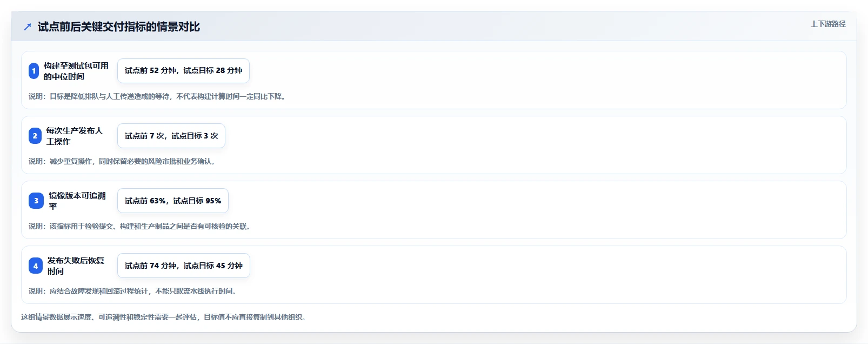868x344 pixels.
Task: Click the number 3 badge
Action: tap(36, 201)
